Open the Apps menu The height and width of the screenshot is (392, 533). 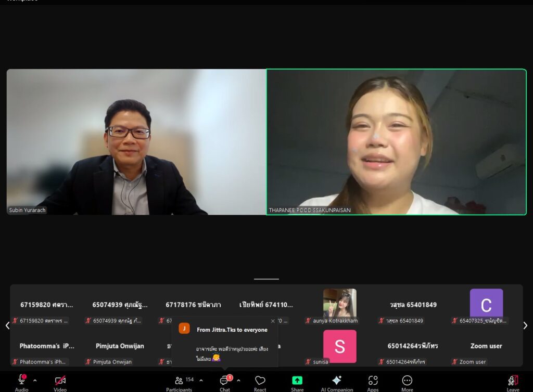point(373,383)
